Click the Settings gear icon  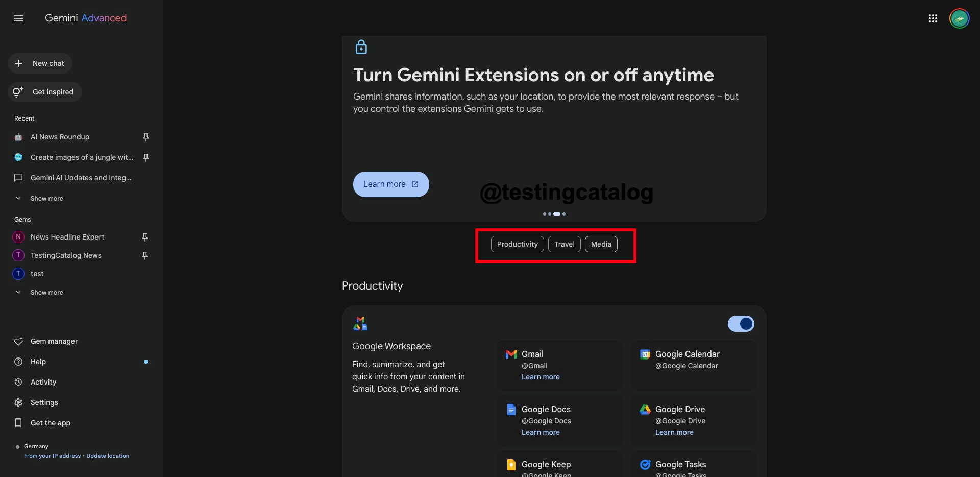point(18,402)
